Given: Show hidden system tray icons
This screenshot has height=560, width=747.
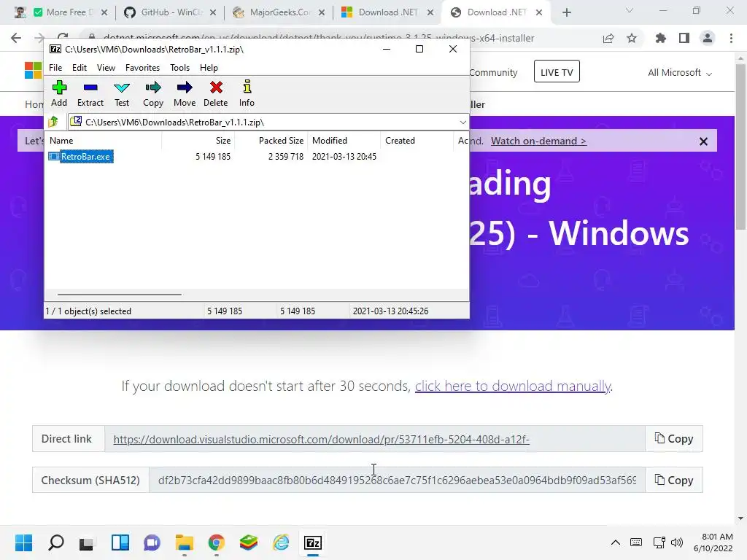Looking at the screenshot, I should point(616,542).
